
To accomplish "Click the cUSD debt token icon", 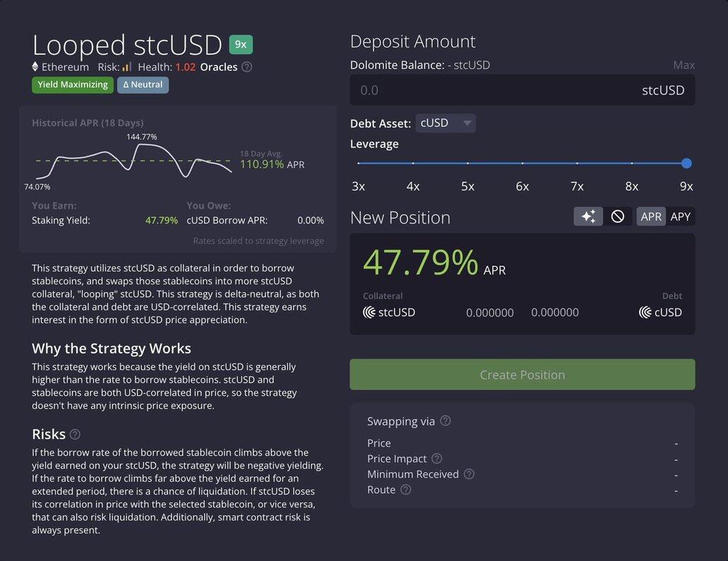I will (645, 312).
